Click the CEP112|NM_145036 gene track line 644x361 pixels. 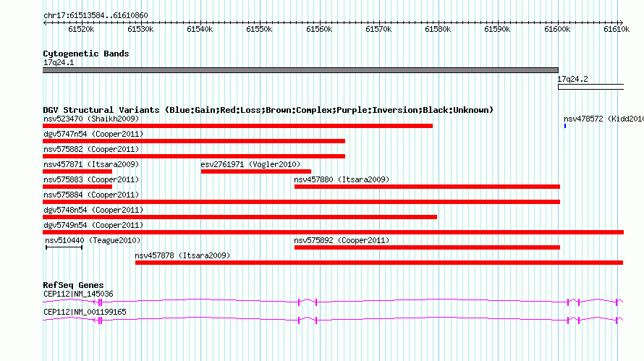[x=333, y=302]
